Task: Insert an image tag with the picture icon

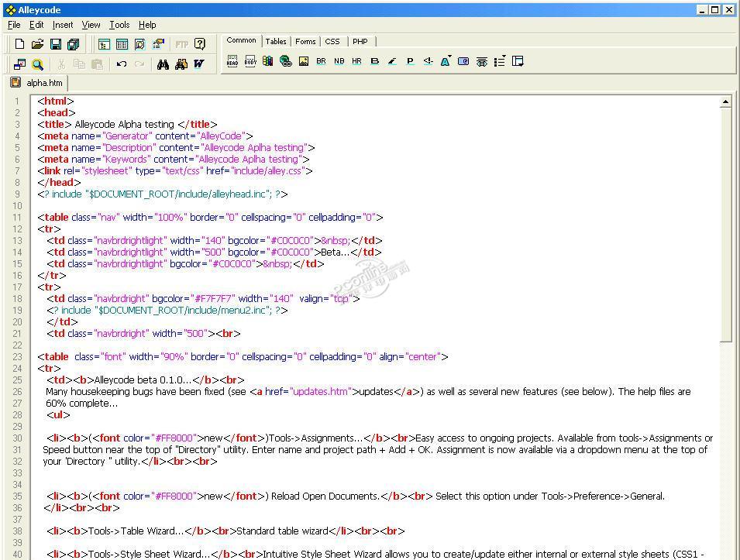Action: point(304,61)
